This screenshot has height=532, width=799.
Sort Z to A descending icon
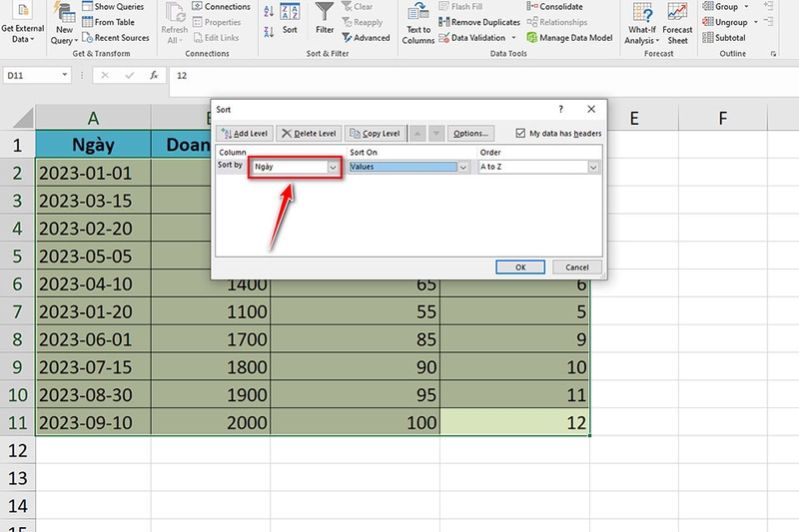click(x=269, y=32)
